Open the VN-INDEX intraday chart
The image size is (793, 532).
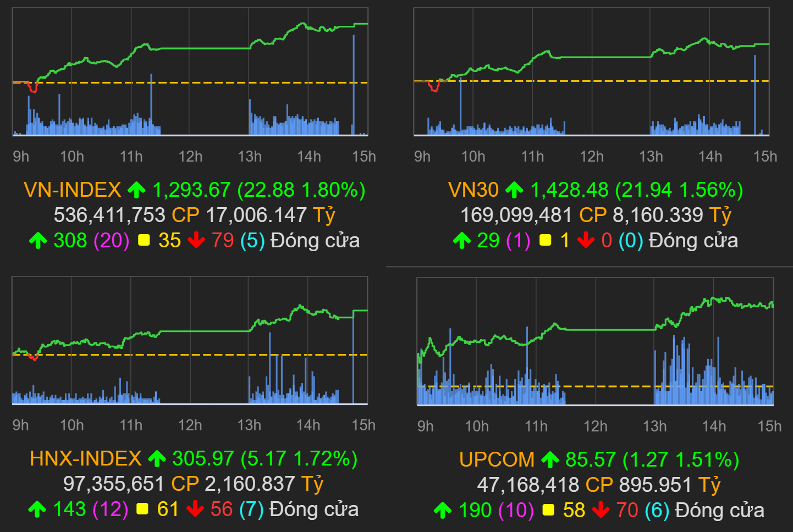point(190,72)
